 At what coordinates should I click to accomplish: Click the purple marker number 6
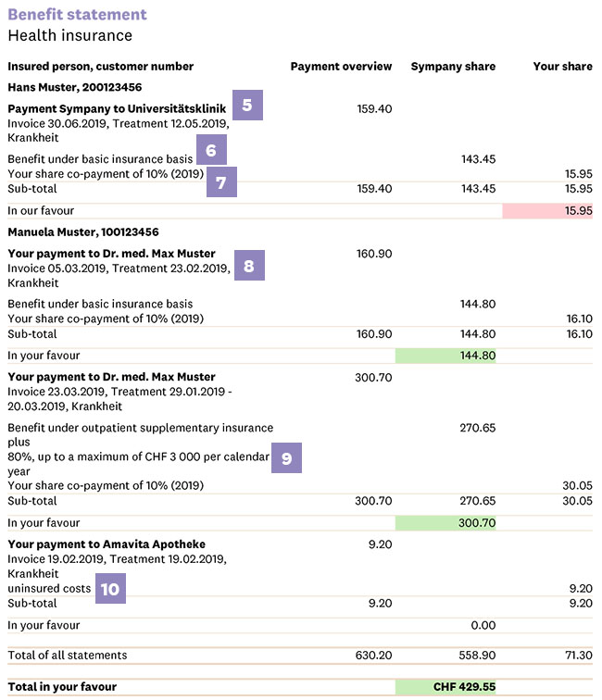211,150
